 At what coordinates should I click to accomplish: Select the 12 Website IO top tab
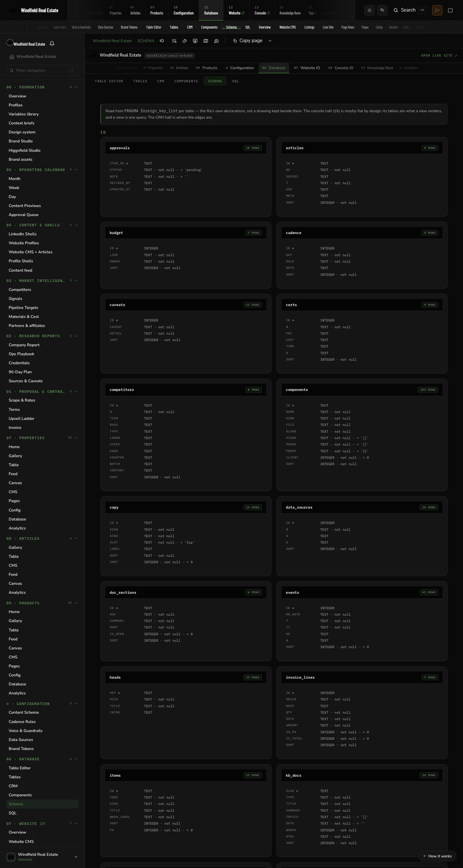236,10
